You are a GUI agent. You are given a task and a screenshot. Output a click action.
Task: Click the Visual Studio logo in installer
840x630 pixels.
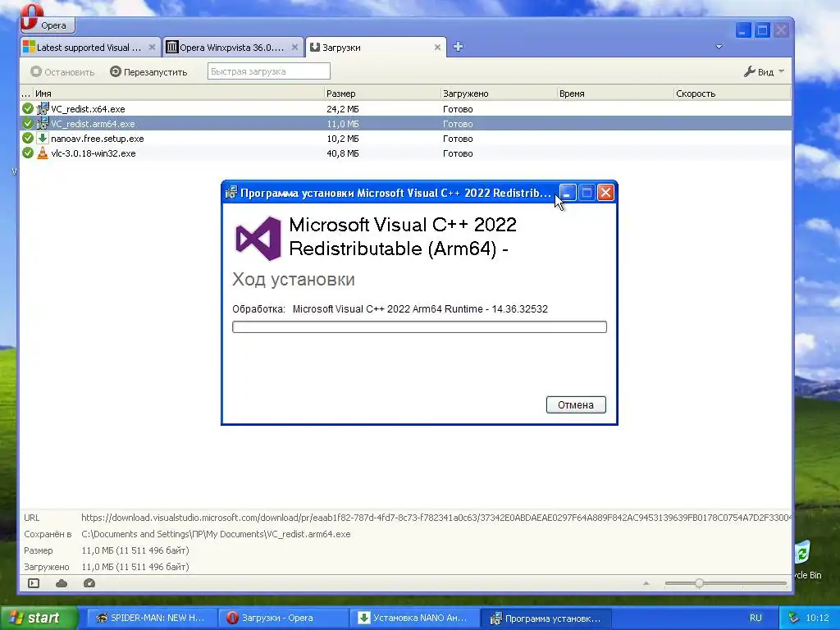(258, 239)
